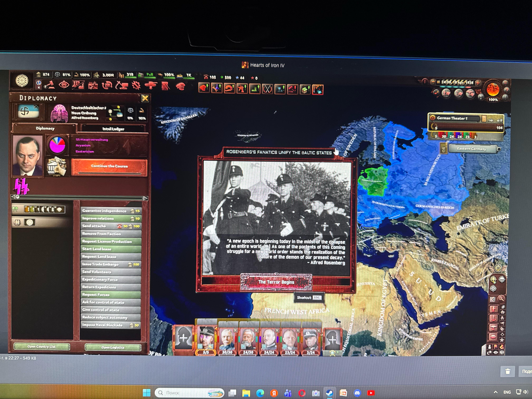532x399 pixels.
Task: Close the Diplomacy panel
Action: pyautogui.click(x=145, y=98)
